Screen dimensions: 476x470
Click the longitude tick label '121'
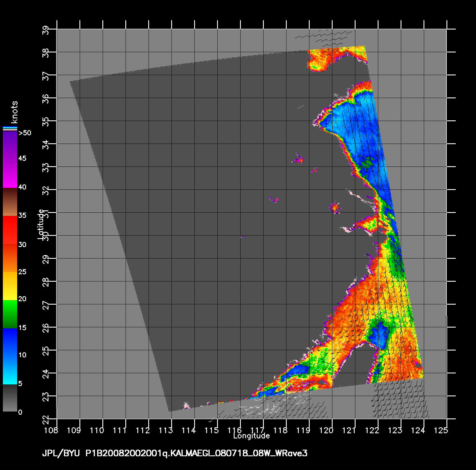(x=349, y=430)
